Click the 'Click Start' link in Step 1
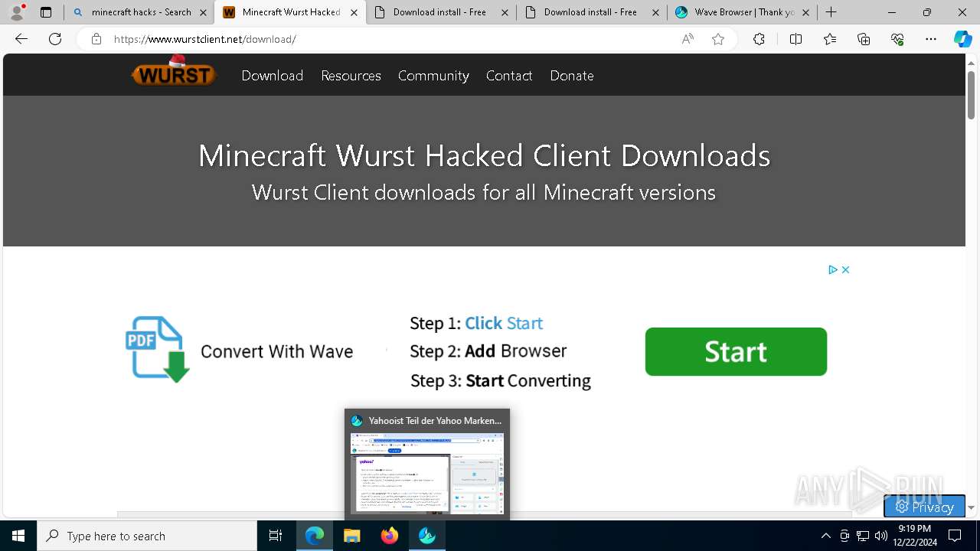Screen dimensions: 980x551 tap(504, 323)
